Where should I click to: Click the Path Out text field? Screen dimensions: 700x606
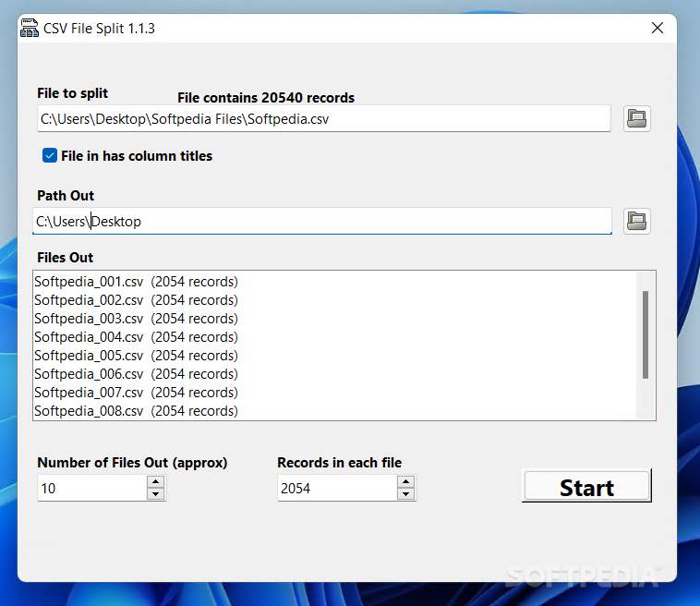tap(322, 221)
